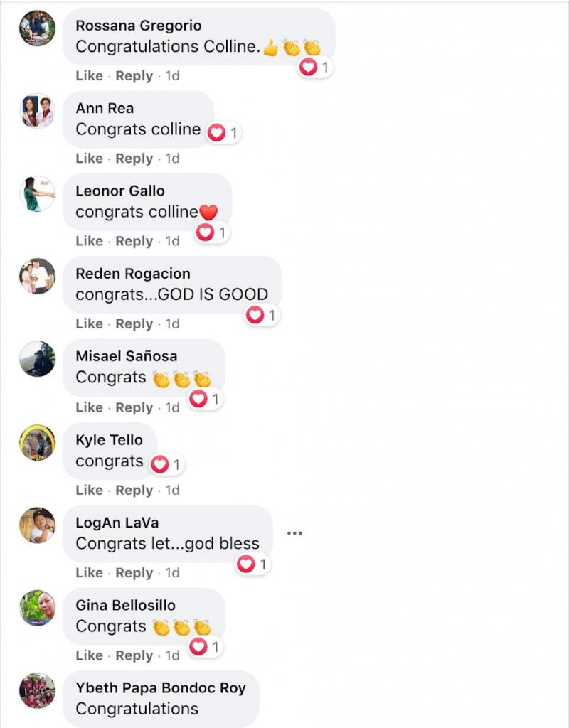Open the Leonor Gallo profile name link
569x728 pixels.
tap(119, 191)
